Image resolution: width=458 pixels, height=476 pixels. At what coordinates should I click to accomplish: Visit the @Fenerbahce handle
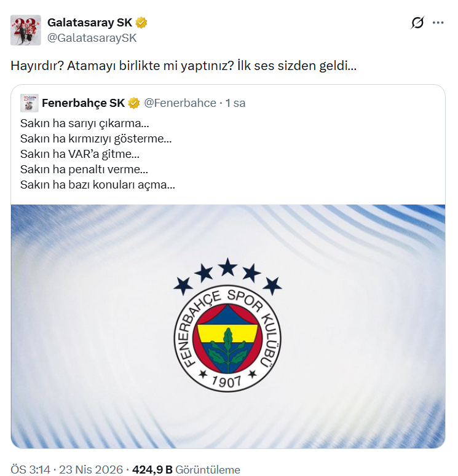pos(180,103)
